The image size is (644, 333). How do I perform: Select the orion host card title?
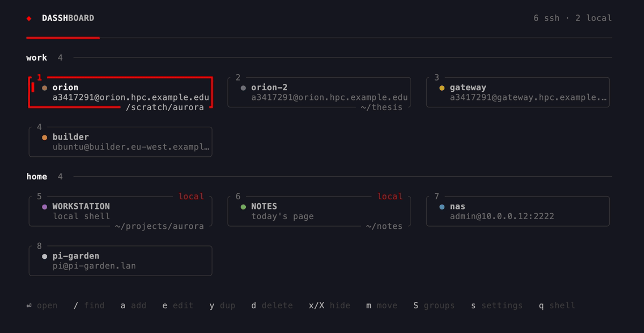tap(65, 88)
